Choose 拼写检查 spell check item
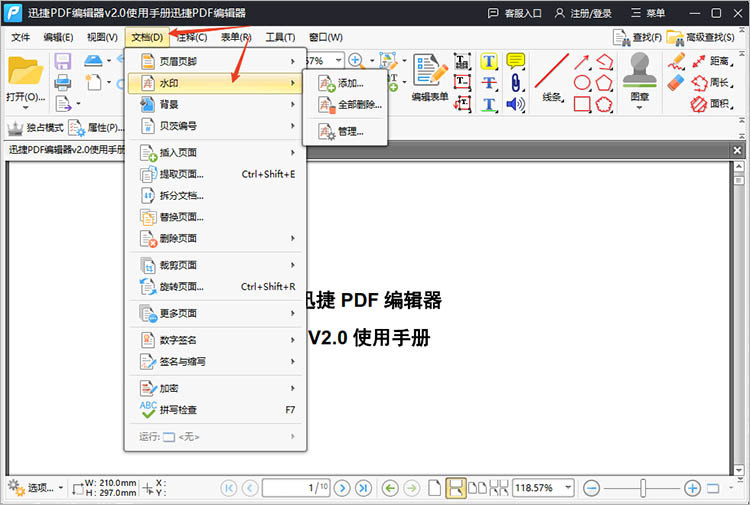 tap(215, 410)
